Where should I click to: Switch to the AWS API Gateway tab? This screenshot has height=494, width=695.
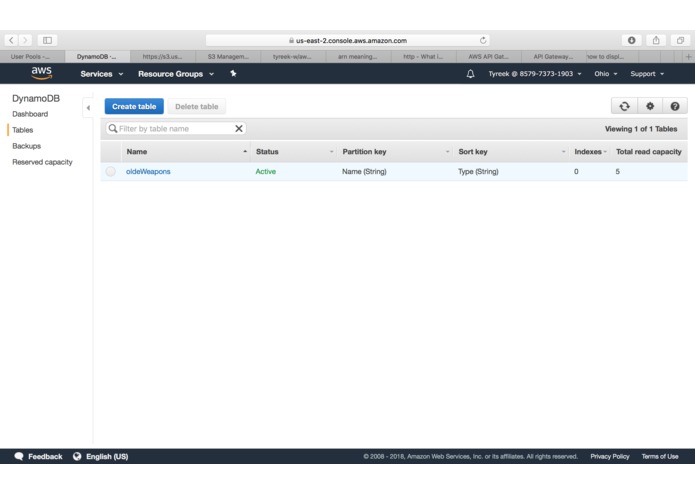(x=488, y=57)
